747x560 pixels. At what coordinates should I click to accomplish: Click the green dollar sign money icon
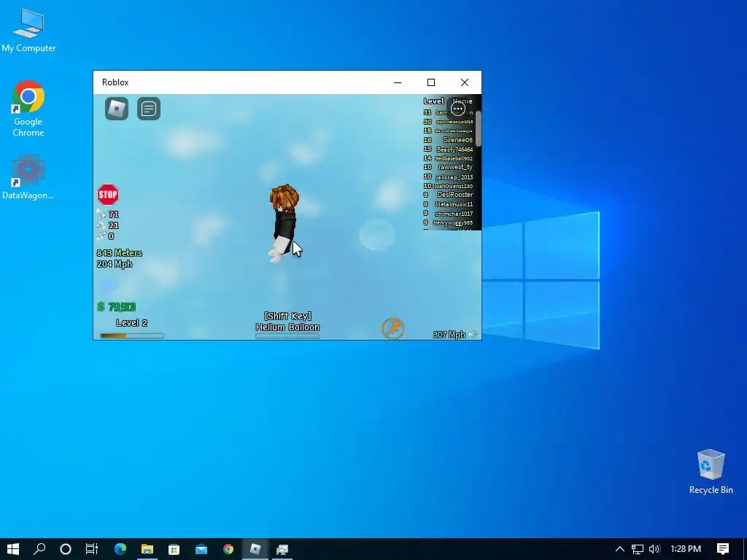(101, 307)
